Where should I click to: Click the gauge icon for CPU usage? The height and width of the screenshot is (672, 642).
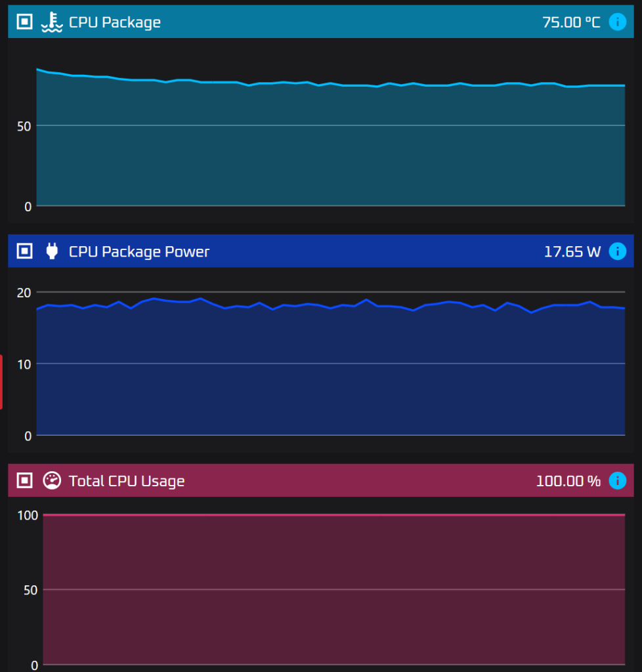[52, 481]
